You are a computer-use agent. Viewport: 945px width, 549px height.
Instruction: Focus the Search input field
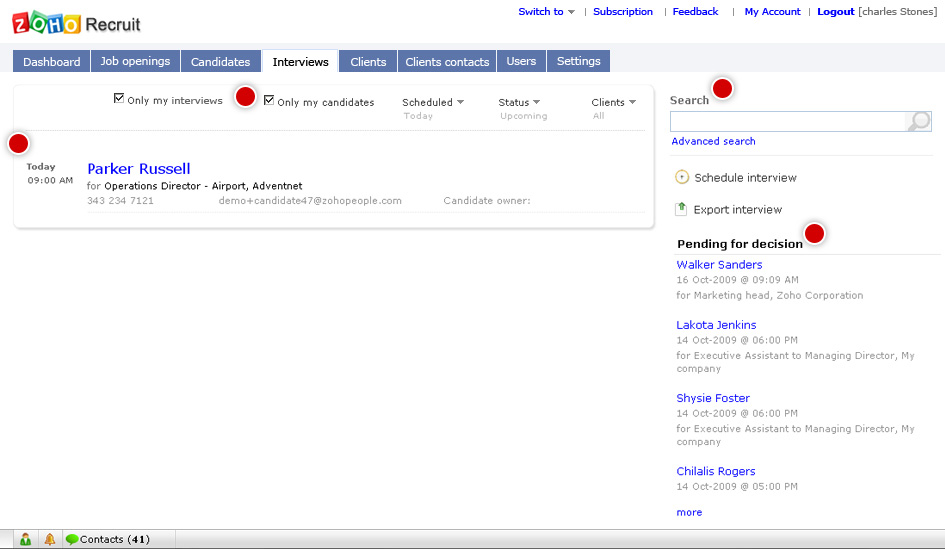pos(788,121)
